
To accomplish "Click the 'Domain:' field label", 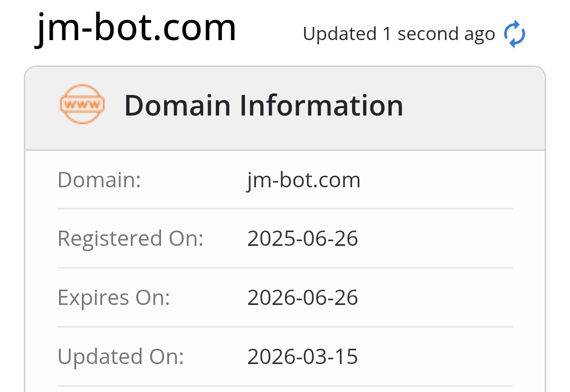I will click(99, 180).
